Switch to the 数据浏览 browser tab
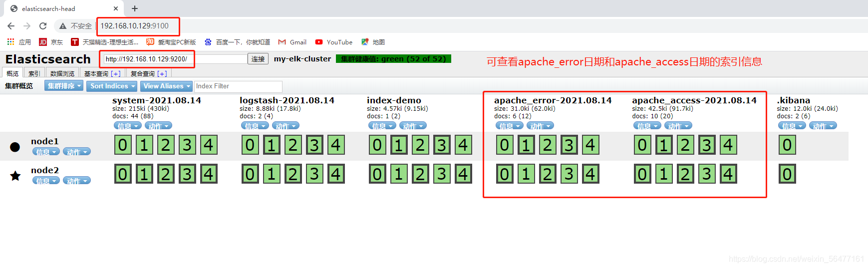 click(x=62, y=73)
